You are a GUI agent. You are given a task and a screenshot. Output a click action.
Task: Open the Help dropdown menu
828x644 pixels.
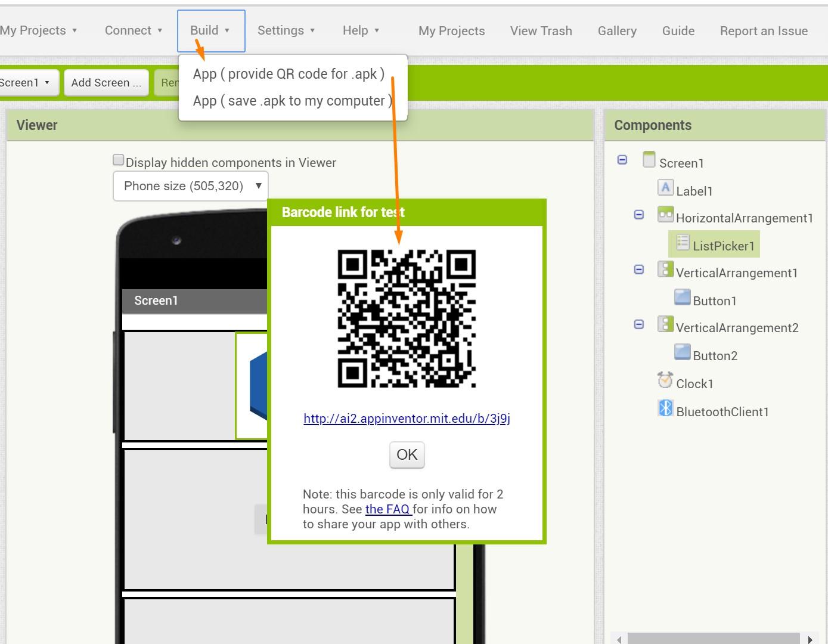tap(361, 30)
